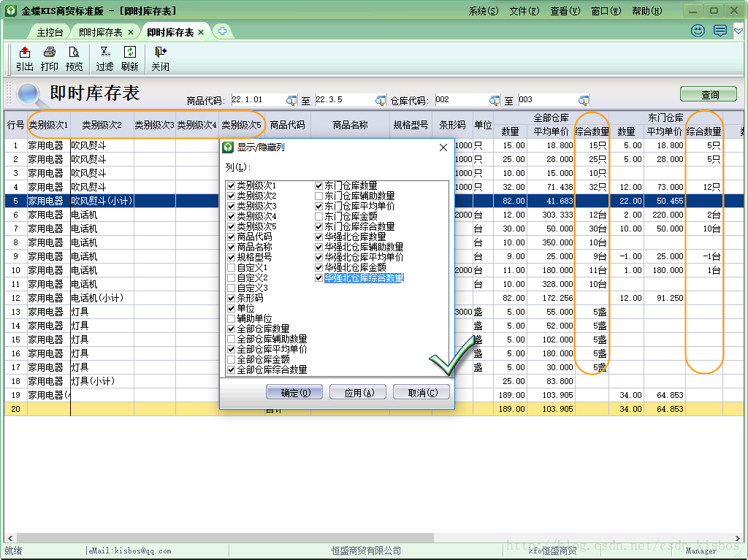
Task: Open lookup for 仓库代码 start field
Action: (495, 100)
